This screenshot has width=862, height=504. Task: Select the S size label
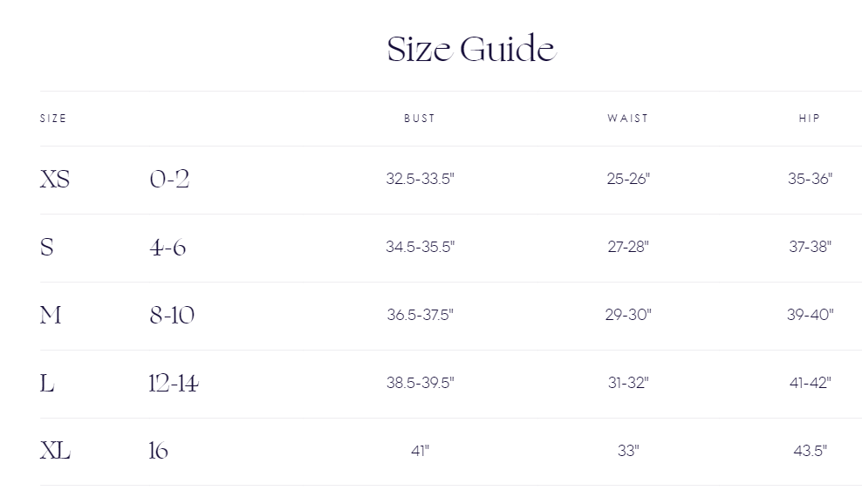pos(47,248)
